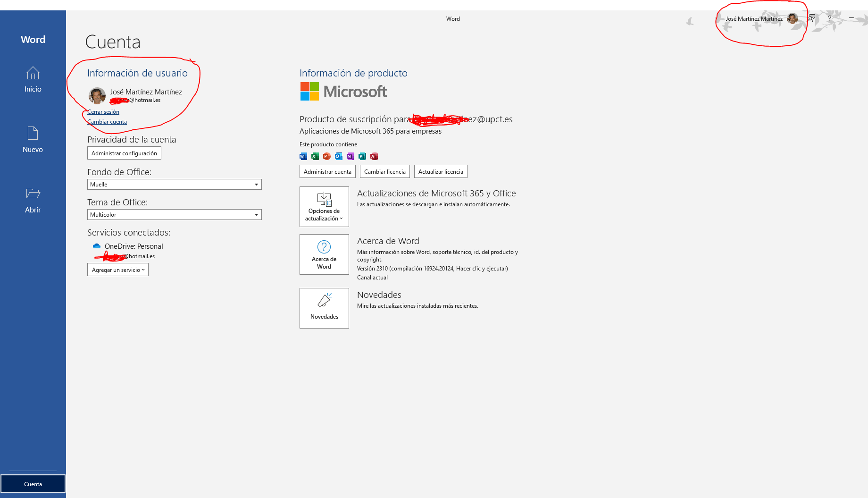Click the Publisher app icon in product list

pos(362,156)
